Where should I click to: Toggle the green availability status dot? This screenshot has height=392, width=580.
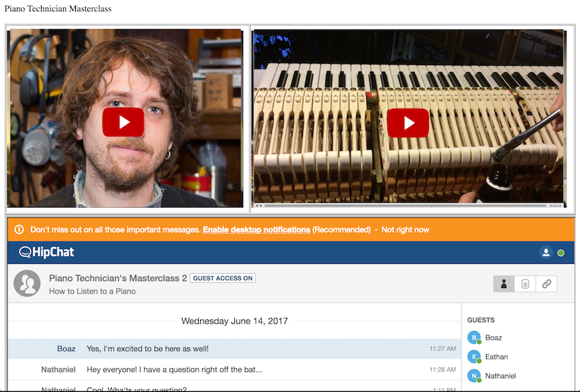click(x=561, y=253)
